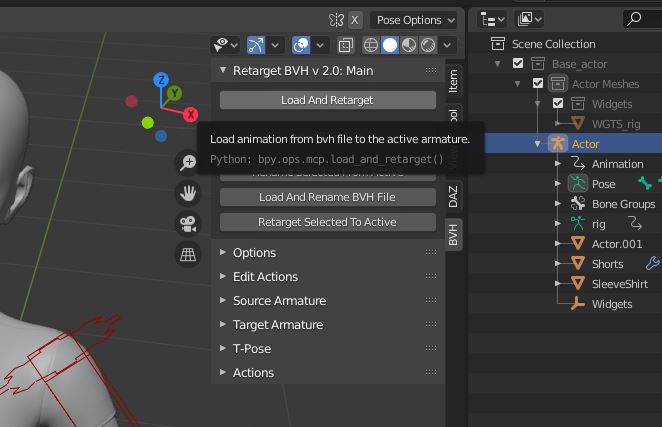Click the Shorts modifier wrench icon

653,264
